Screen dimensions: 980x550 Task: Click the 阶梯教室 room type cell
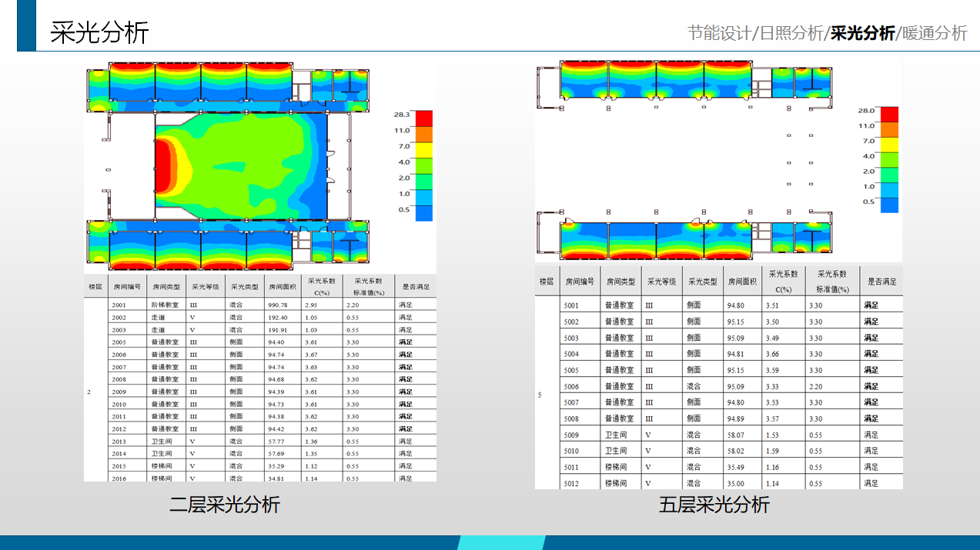pos(165,305)
